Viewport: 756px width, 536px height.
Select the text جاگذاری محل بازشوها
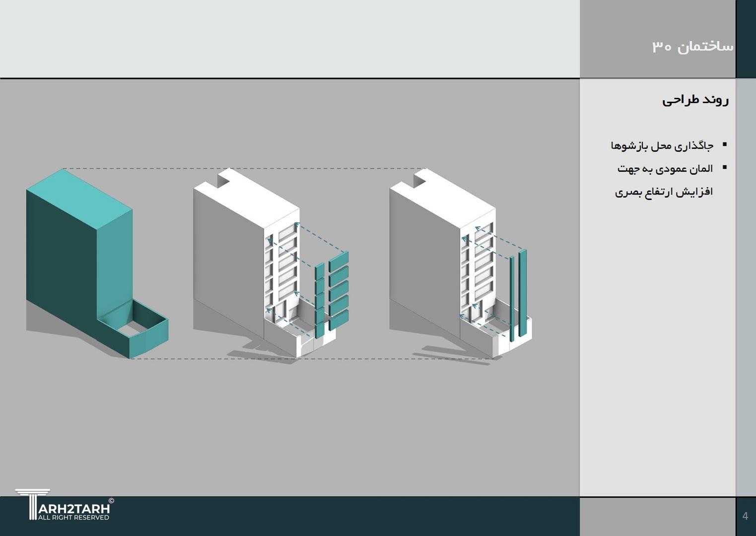[x=662, y=145]
